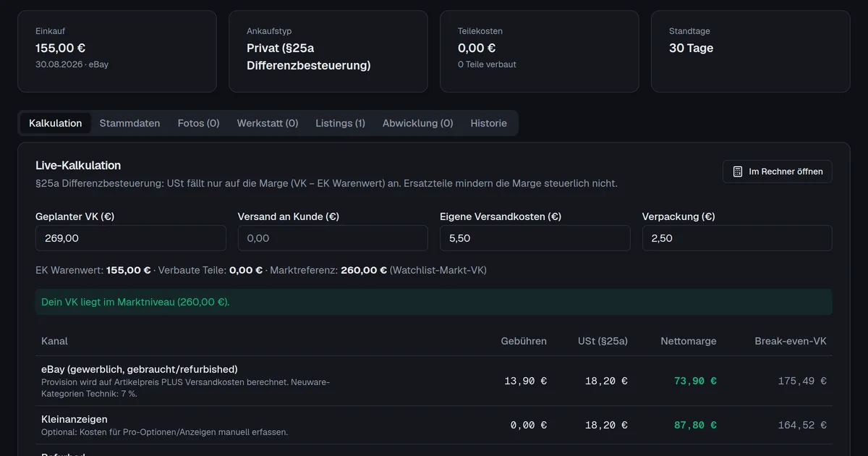
Task: Click Kleinanzeigen break-even value 164,52 €
Action: 802,425
